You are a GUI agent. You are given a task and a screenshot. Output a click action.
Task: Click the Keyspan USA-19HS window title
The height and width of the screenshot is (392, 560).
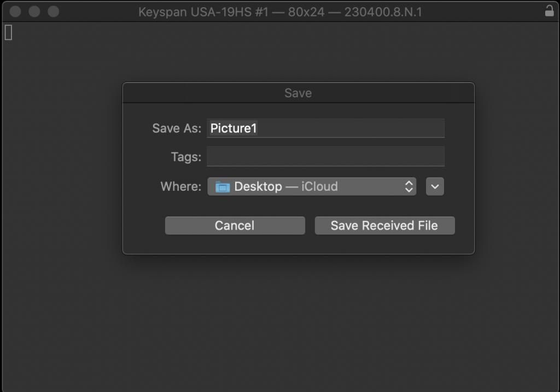point(280,12)
